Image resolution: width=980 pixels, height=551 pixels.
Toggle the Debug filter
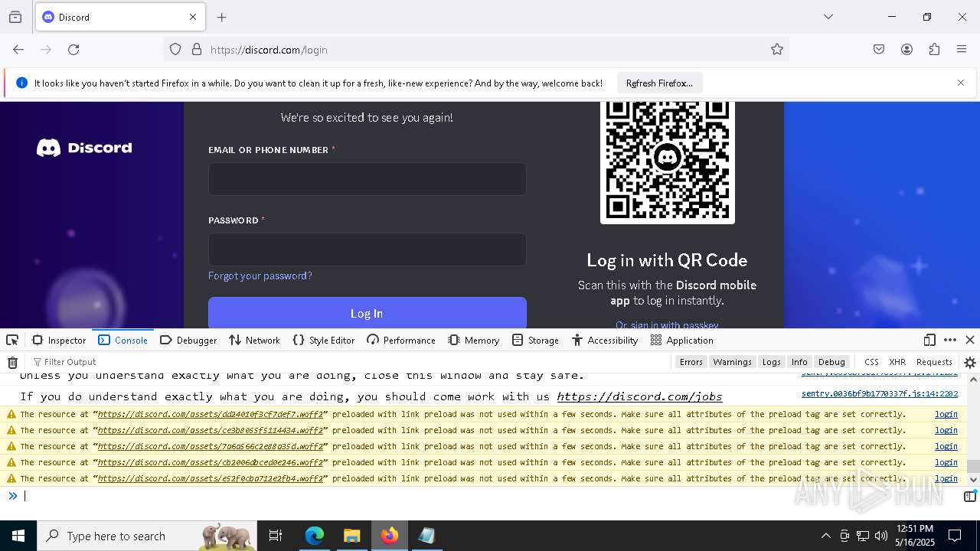point(831,362)
